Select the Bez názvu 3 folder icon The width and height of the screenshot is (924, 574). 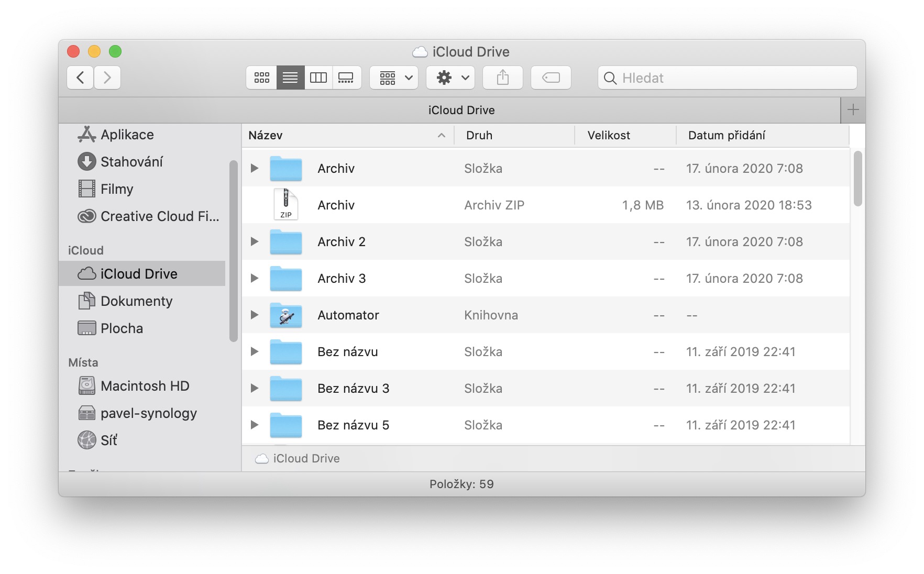(286, 388)
